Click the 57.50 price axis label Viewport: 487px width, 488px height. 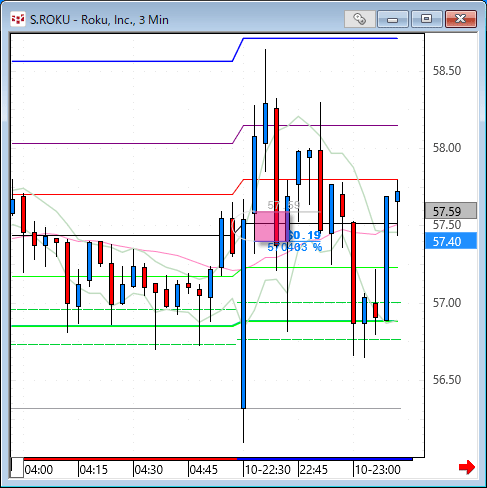coord(447,225)
